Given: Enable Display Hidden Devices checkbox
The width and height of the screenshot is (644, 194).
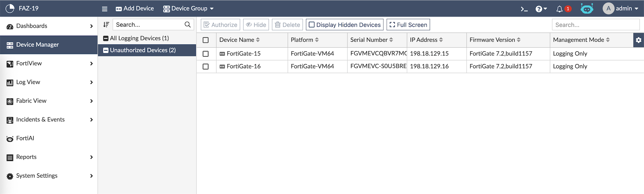Looking at the screenshot, I should click(x=312, y=25).
